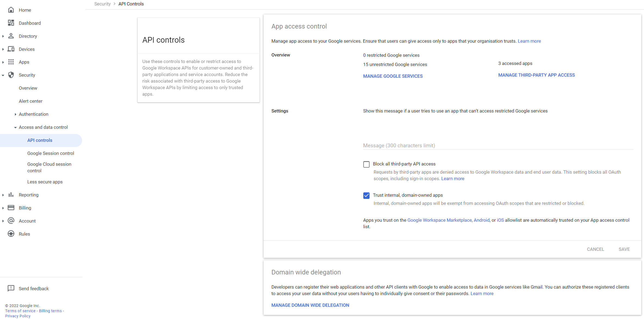
Task: Click the Security shield icon
Action: pos(11,75)
